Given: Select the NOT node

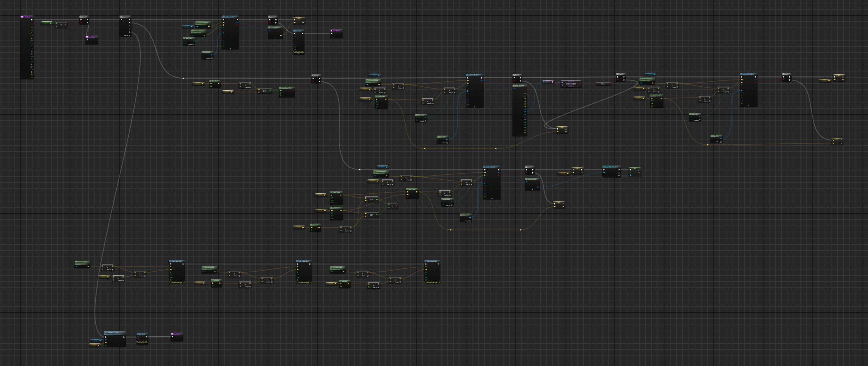Looking at the screenshot, I should click(603, 84).
